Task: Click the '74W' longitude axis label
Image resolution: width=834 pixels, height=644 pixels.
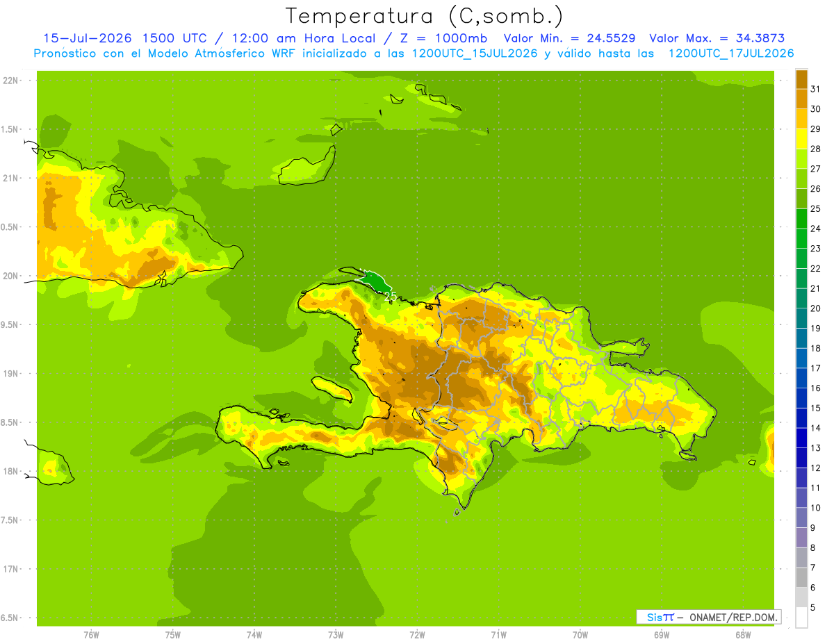Action: point(254,634)
